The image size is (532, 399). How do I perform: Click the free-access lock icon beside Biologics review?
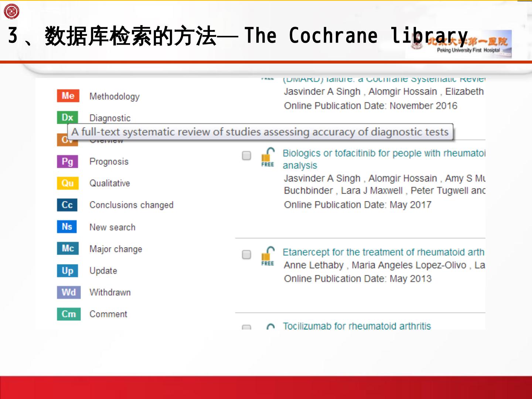click(x=268, y=157)
